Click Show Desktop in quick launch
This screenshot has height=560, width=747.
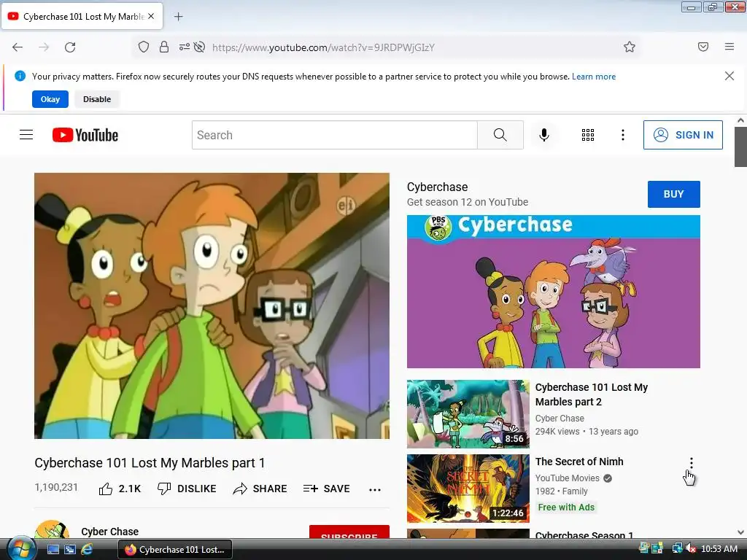click(53, 549)
